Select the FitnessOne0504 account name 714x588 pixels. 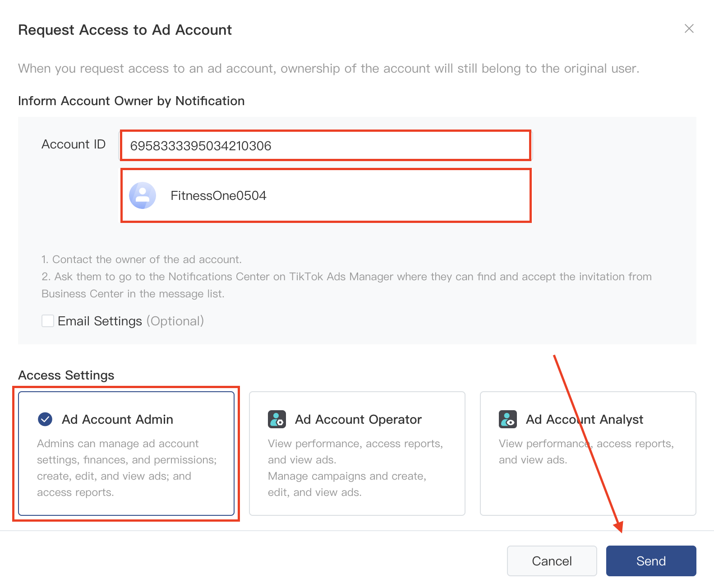[x=218, y=195]
